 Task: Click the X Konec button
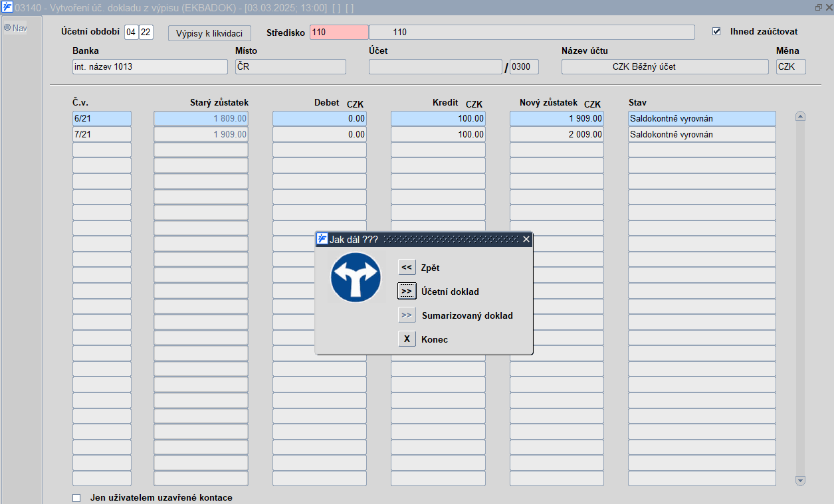(x=407, y=339)
